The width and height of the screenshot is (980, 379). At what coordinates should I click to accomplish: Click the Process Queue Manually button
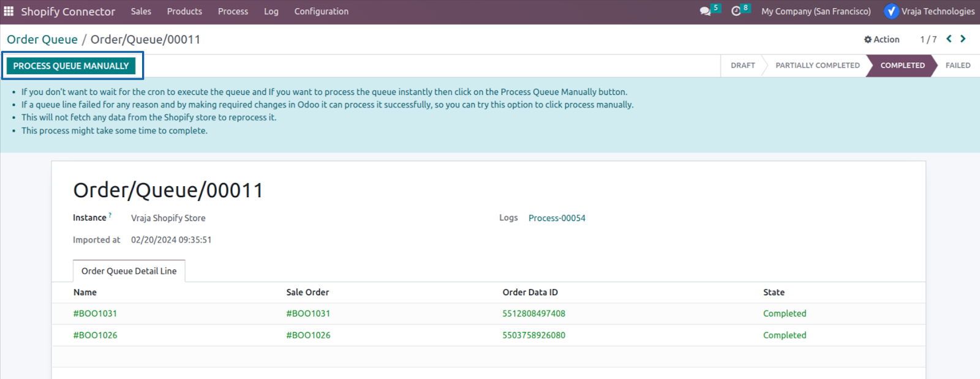[71, 66]
